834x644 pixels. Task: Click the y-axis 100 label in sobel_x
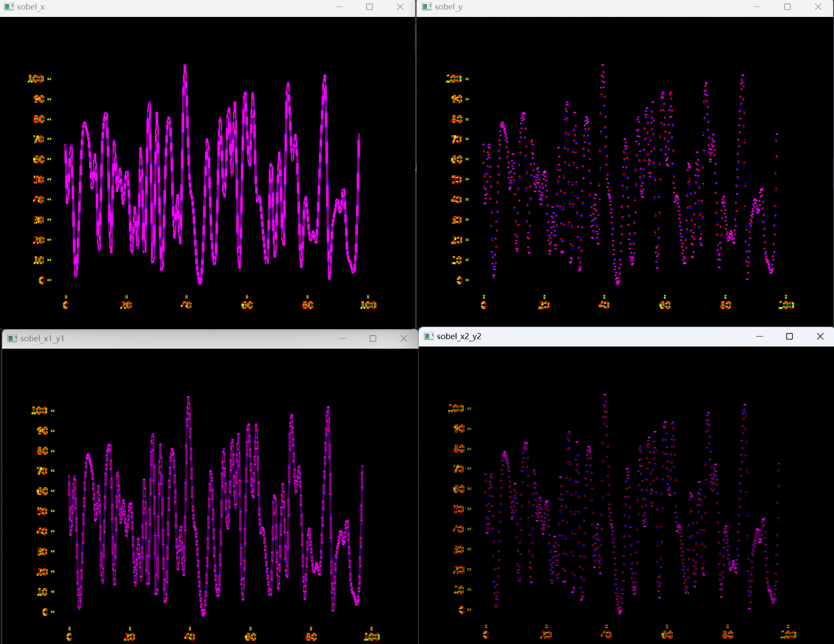pyautogui.click(x=36, y=78)
